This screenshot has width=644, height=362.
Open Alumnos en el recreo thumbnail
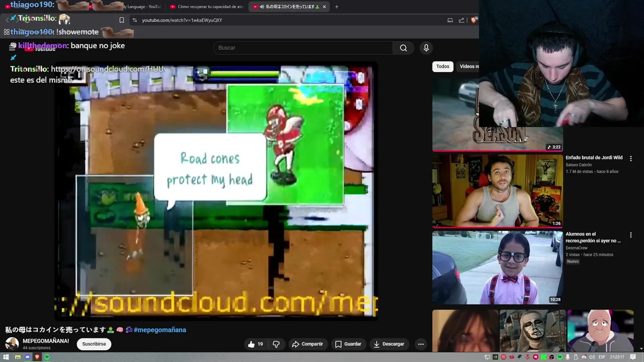[497, 267]
